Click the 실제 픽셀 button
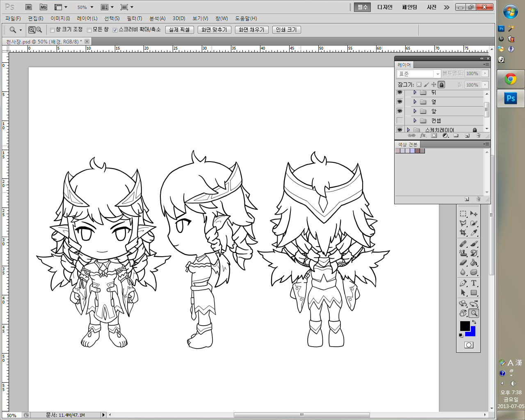The height and width of the screenshot is (420, 525). point(179,30)
